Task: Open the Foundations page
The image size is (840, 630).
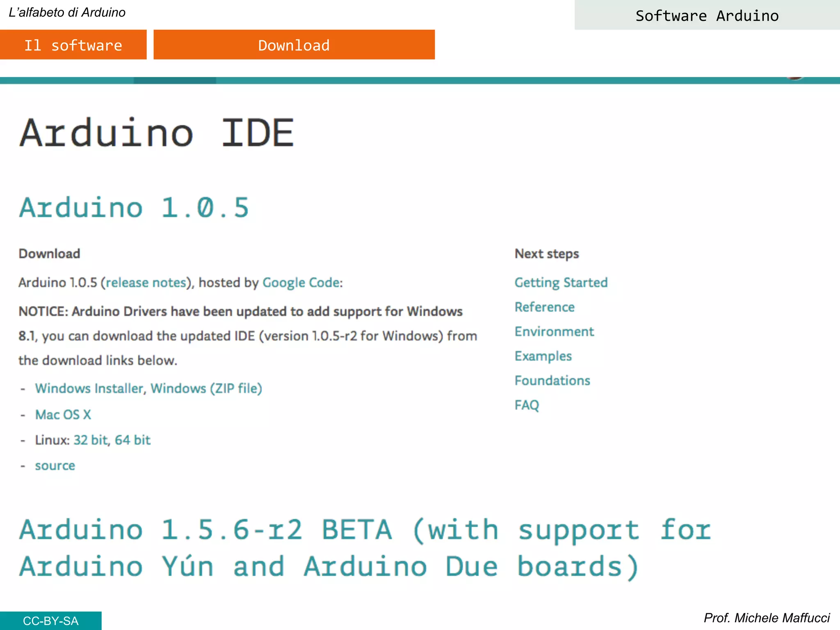Action: click(552, 380)
